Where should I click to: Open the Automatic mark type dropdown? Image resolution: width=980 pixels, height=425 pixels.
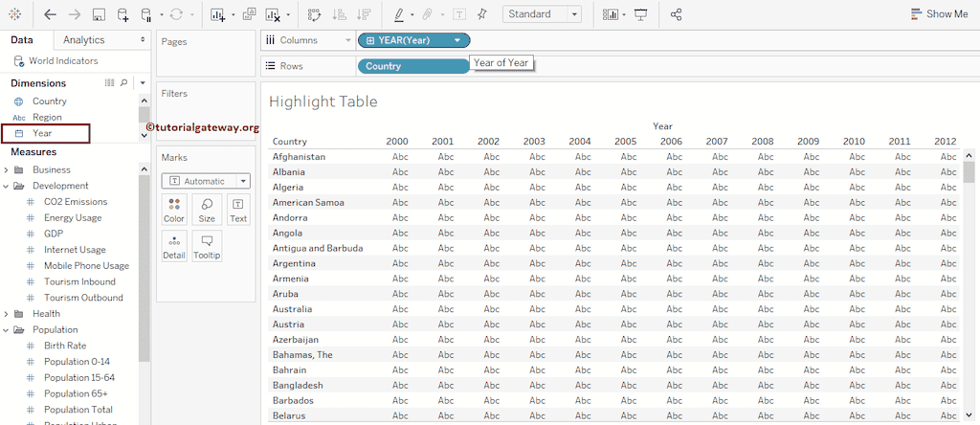click(206, 181)
